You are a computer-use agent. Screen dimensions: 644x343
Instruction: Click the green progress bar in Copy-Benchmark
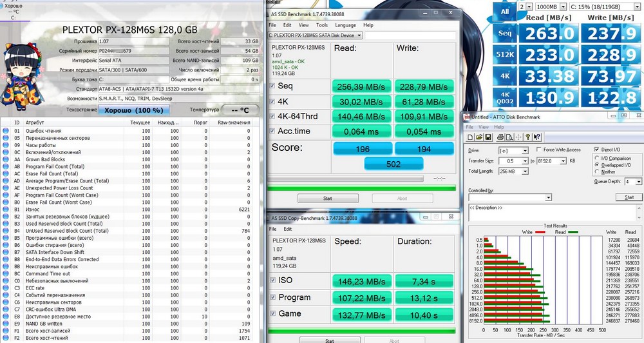[361, 331]
